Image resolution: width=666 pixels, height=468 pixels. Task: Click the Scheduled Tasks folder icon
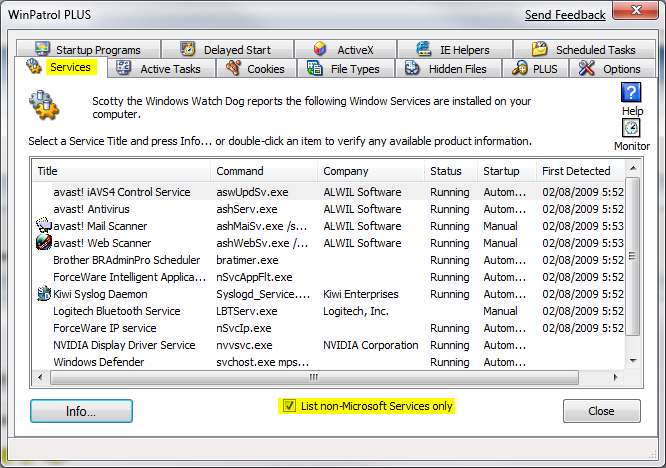coord(539,49)
